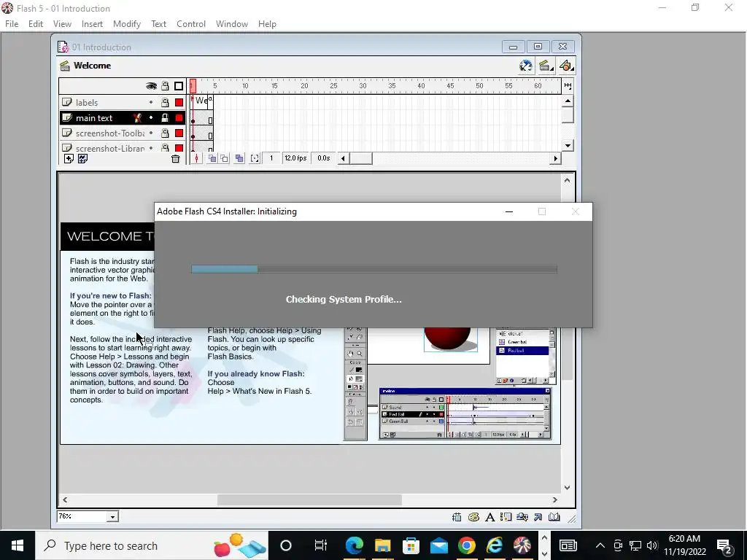Open Modify Onion Markers
The image size is (747, 560).
click(x=255, y=158)
